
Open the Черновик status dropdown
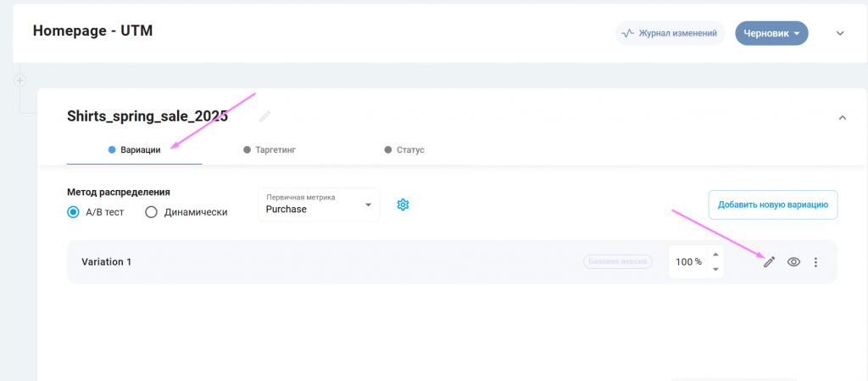[x=771, y=34]
